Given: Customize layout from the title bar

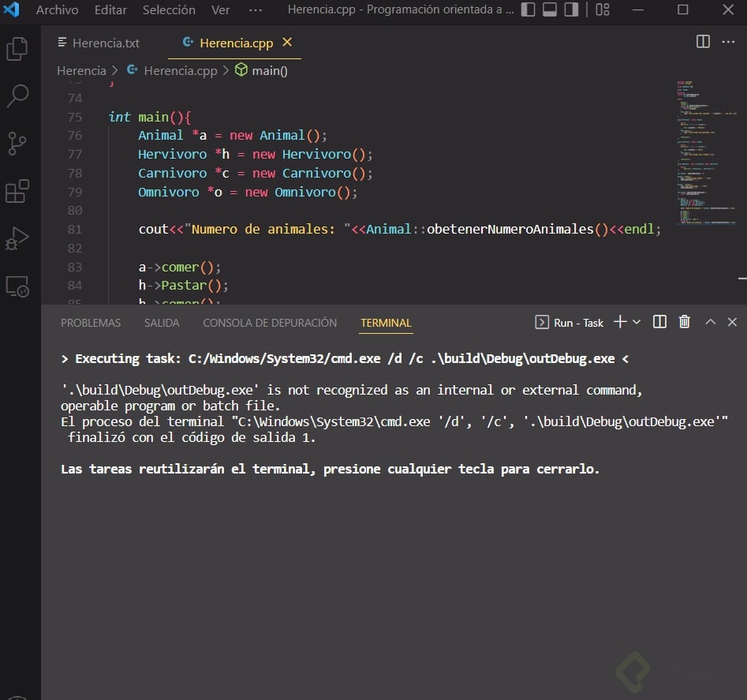Looking at the screenshot, I should tap(603, 10).
